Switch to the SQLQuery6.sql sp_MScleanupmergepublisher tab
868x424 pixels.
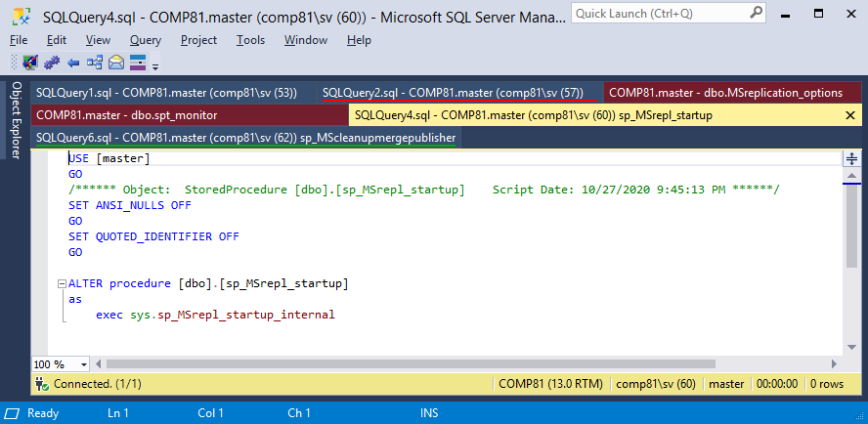click(245, 138)
